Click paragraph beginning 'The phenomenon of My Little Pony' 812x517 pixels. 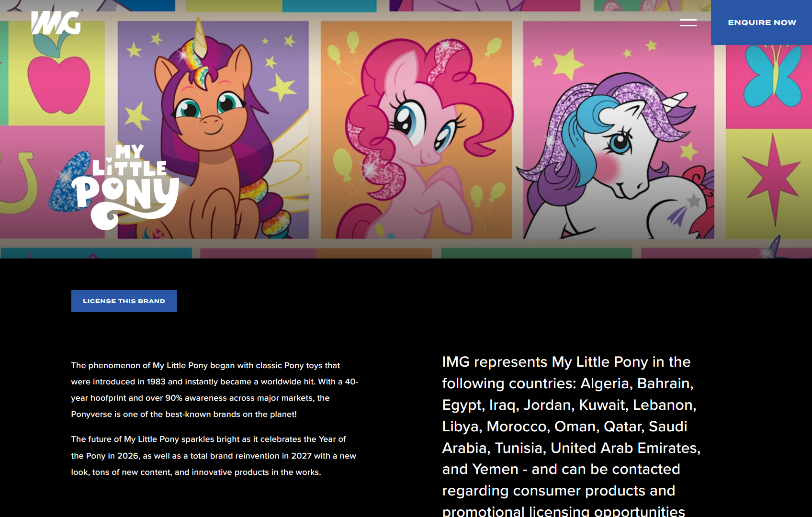[x=214, y=390]
